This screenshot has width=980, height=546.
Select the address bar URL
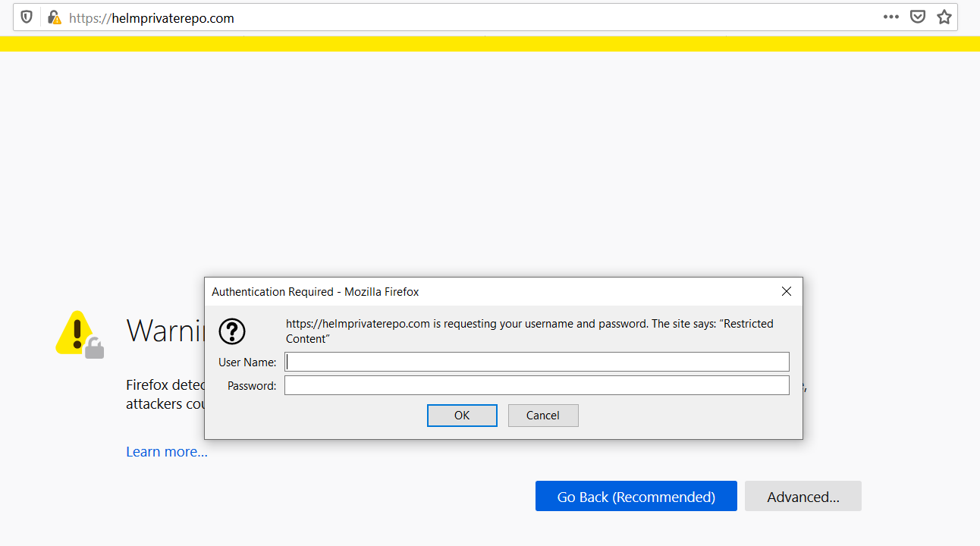(379, 17)
